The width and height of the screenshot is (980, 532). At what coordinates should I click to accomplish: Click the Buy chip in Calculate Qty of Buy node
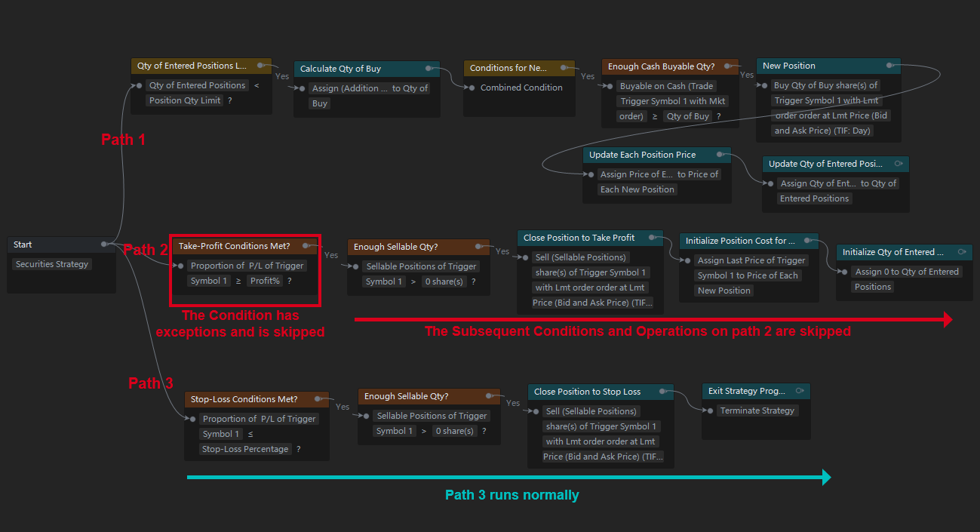tap(320, 103)
